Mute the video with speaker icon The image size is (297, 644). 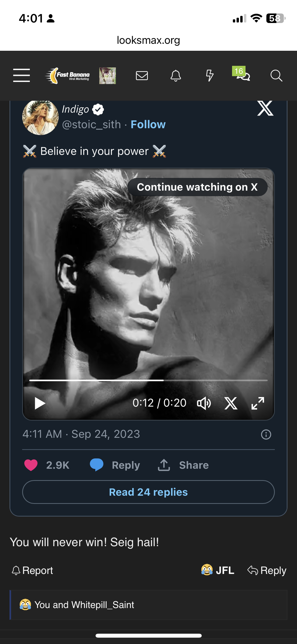(x=204, y=403)
